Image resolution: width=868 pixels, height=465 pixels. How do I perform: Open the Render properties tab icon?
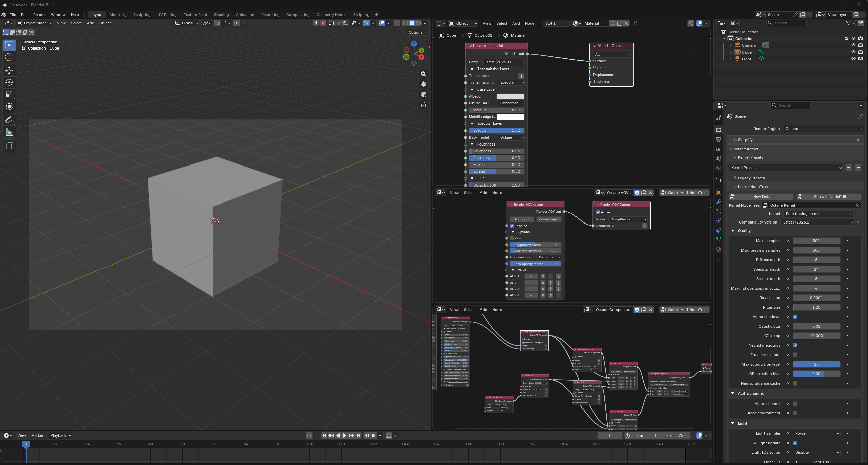coord(718,130)
